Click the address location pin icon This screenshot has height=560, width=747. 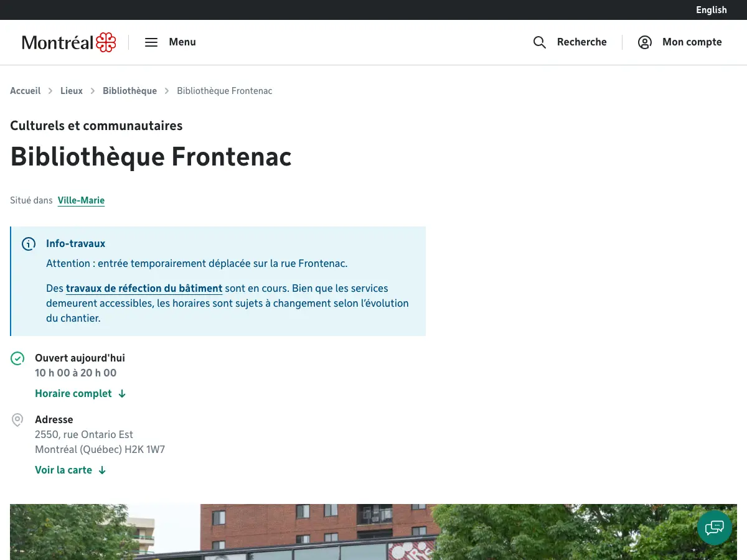coord(17,420)
